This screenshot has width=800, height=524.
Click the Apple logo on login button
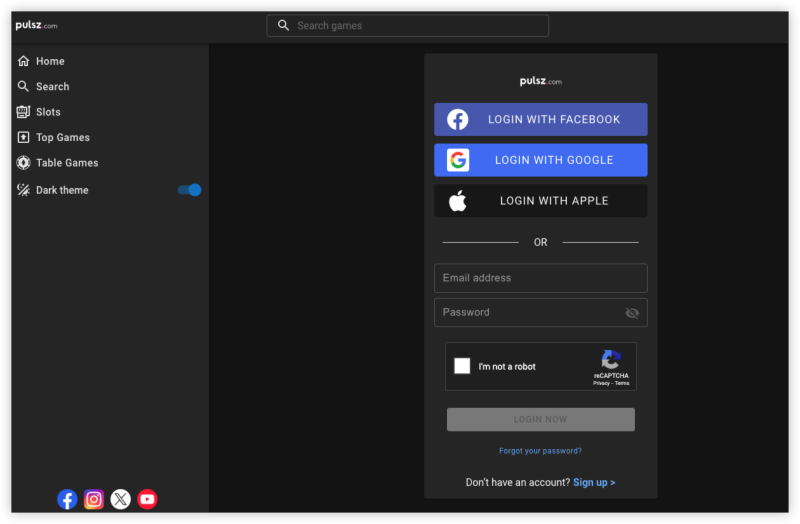point(458,201)
